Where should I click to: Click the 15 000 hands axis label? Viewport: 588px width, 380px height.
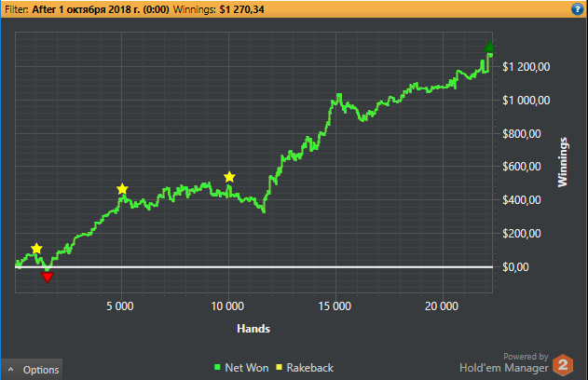pyautogui.click(x=335, y=306)
